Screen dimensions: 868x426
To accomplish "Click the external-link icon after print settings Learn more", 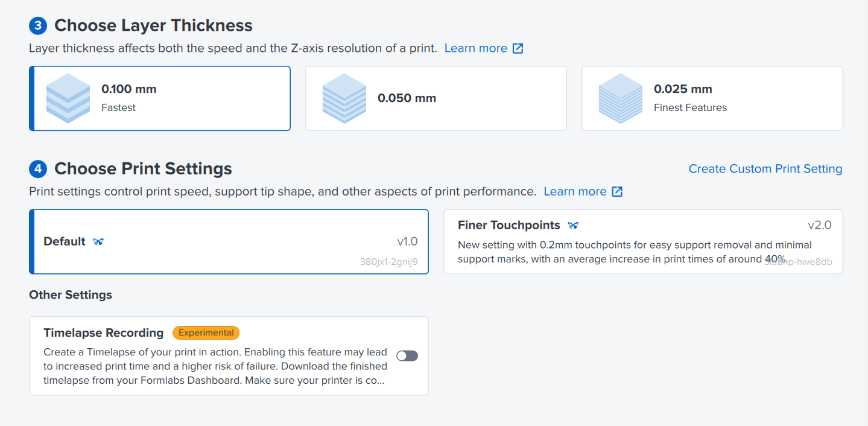I will tap(617, 191).
